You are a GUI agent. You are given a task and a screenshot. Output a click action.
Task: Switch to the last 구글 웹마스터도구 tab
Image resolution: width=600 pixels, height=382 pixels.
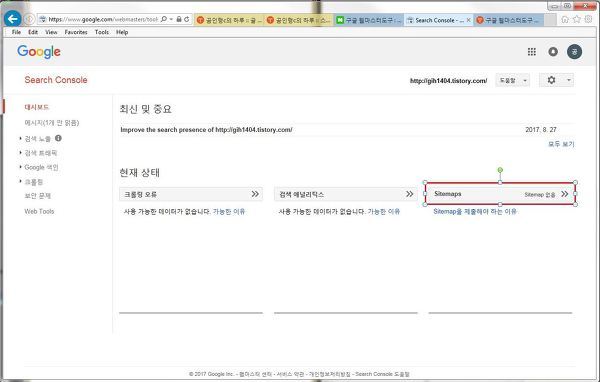coord(509,20)
